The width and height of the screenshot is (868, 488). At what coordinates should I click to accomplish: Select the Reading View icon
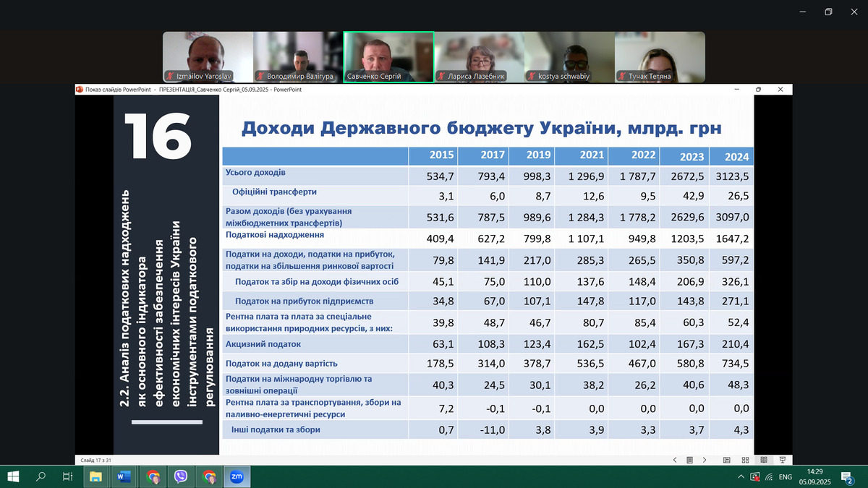(763, 460)
